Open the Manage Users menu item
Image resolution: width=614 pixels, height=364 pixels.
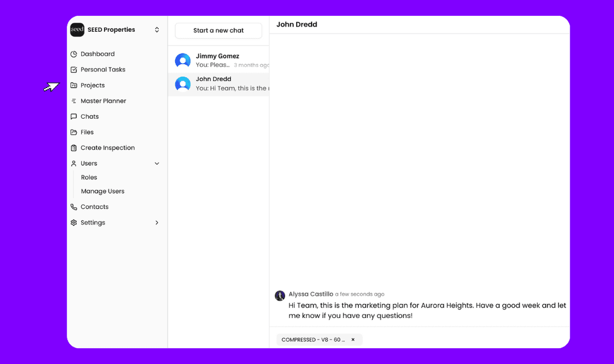click(x=102, y=192)
